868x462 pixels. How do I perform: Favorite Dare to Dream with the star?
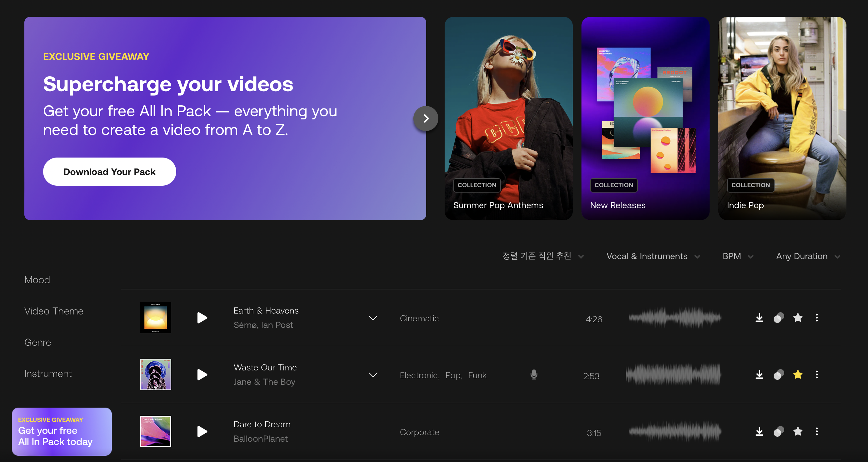(798, 432)
